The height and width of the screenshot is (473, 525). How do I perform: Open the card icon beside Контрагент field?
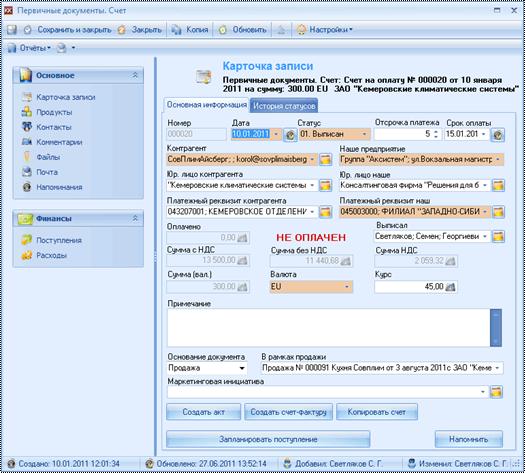click(325, 159)
